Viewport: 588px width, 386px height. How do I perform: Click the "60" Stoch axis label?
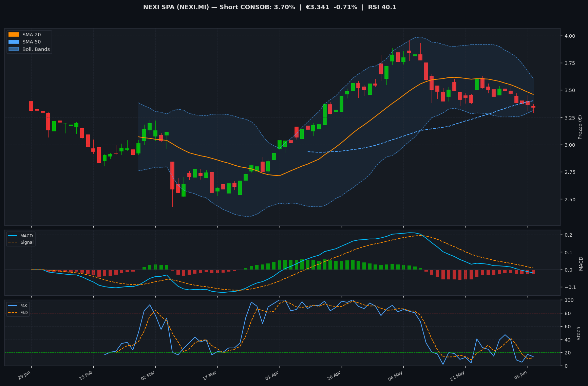(567, 327)
